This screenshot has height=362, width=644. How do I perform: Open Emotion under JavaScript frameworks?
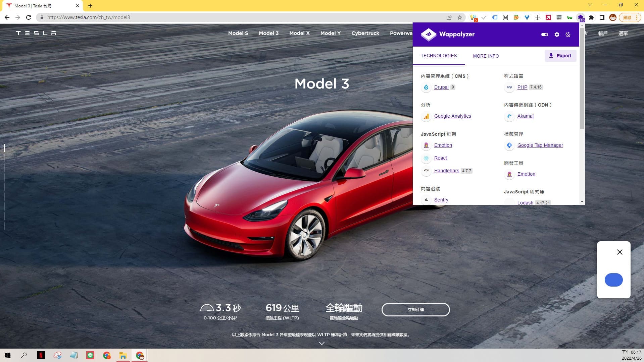tap(443, 145)
